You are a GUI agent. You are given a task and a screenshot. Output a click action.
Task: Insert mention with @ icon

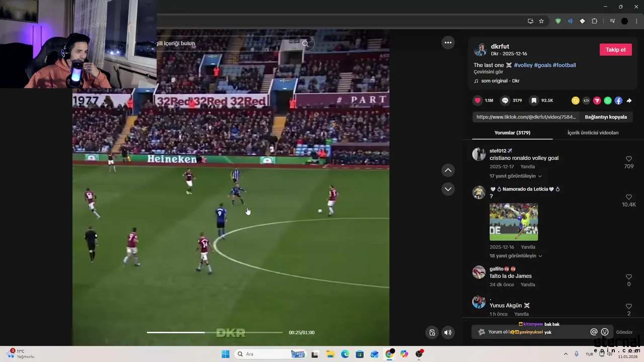594,332
